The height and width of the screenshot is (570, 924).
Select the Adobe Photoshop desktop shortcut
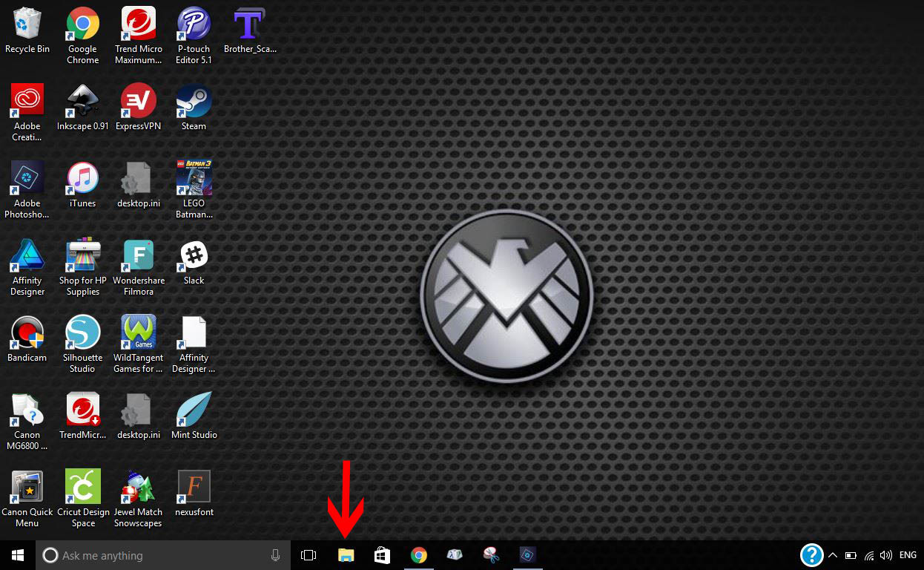(27, 189)
